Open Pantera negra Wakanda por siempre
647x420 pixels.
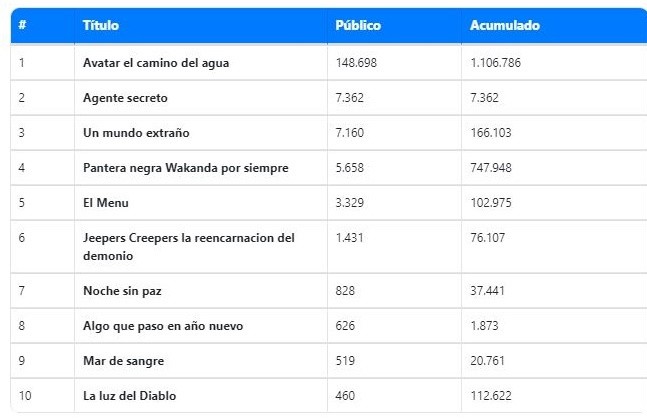click(x=185, y=168)
